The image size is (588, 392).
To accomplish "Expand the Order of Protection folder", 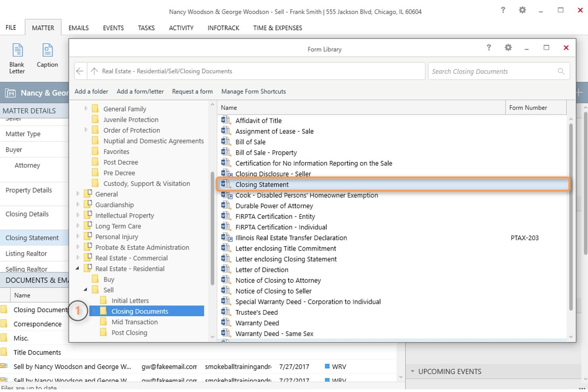I will click(x=86, y=130).
